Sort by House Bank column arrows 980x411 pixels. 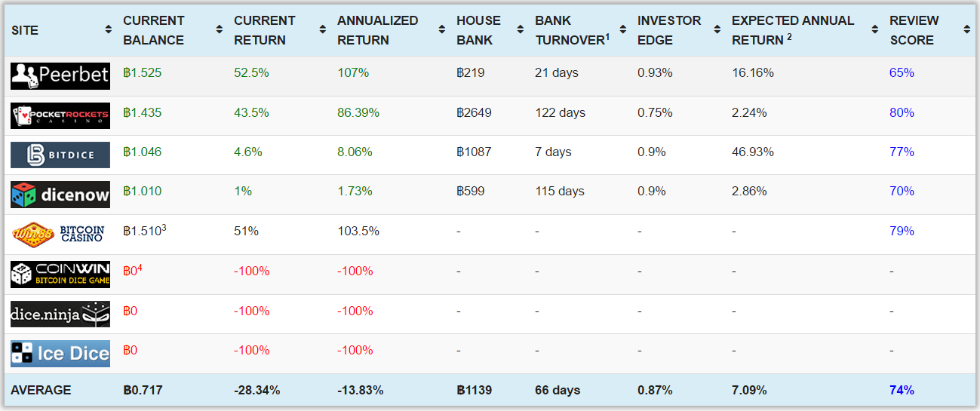tap(520, 30)
